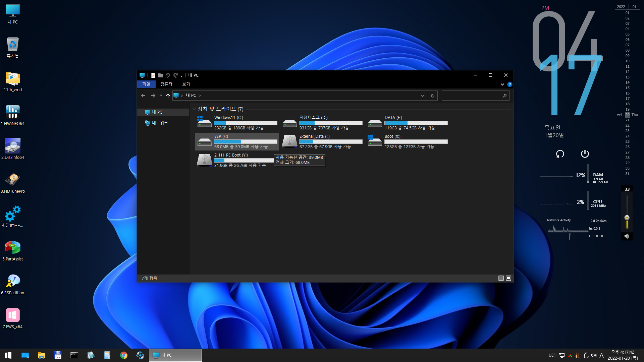Open the floppy disk save taskbar icon

click(58, 355)
